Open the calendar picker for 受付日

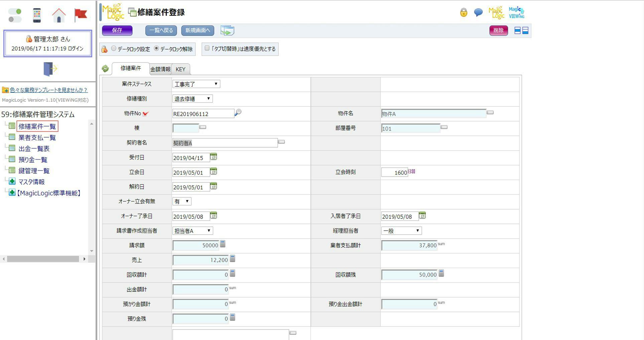(x=214, y=157)
